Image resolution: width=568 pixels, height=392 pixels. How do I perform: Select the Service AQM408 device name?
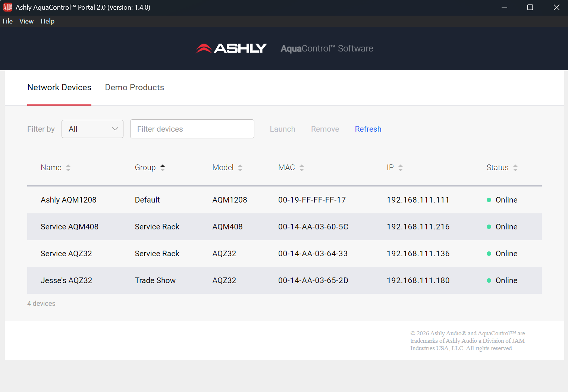pyautogui.click(x=69, y=227)
